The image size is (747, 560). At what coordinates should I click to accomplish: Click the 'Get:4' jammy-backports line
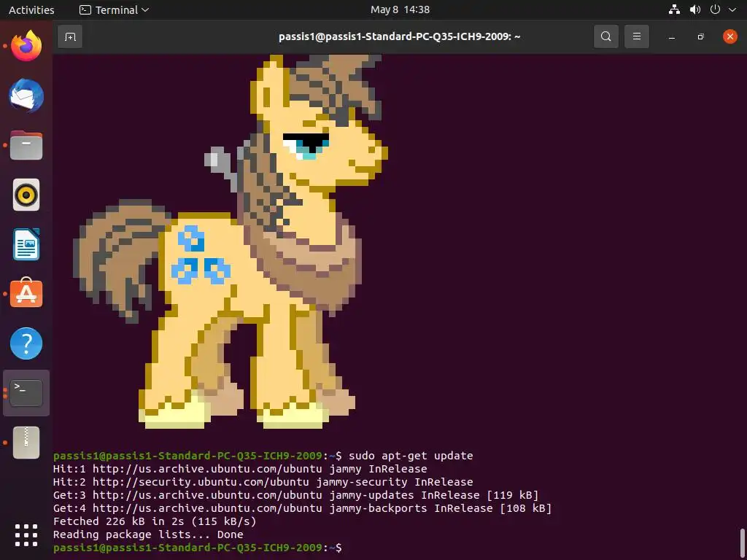tap(303, 508)
